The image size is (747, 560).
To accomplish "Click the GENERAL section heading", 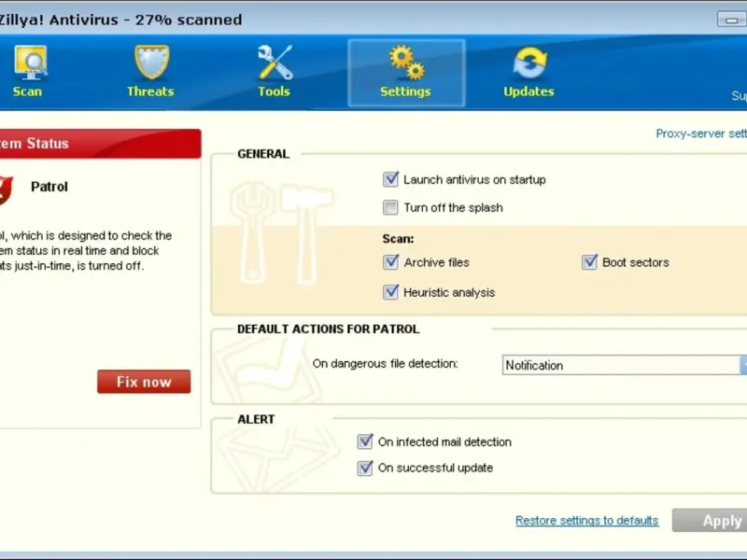I will [263, 154].
